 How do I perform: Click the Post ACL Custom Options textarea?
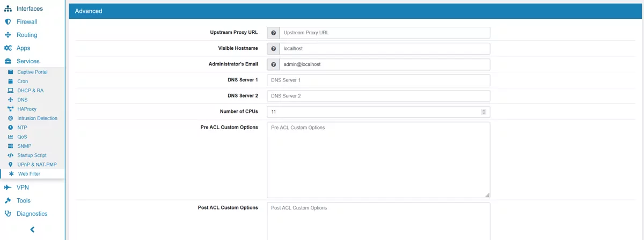378,221
